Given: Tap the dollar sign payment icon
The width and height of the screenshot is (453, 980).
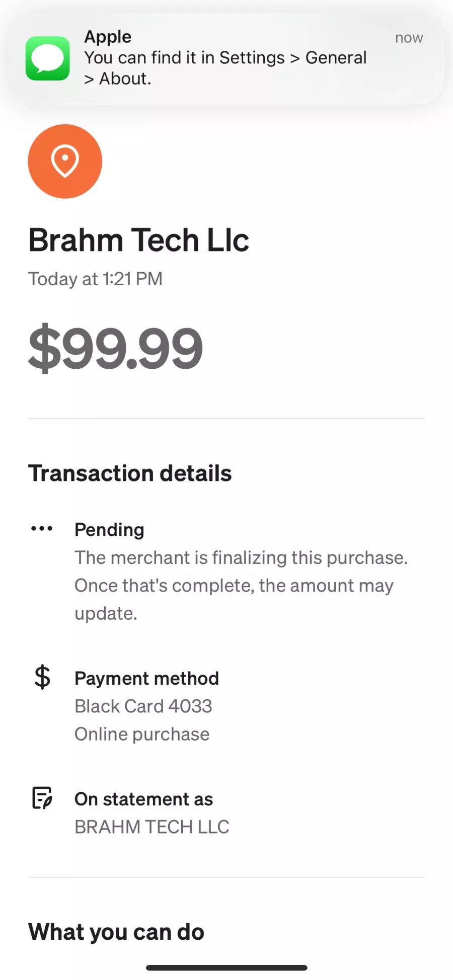Looking at the screenshot, I should pos(42,677).
